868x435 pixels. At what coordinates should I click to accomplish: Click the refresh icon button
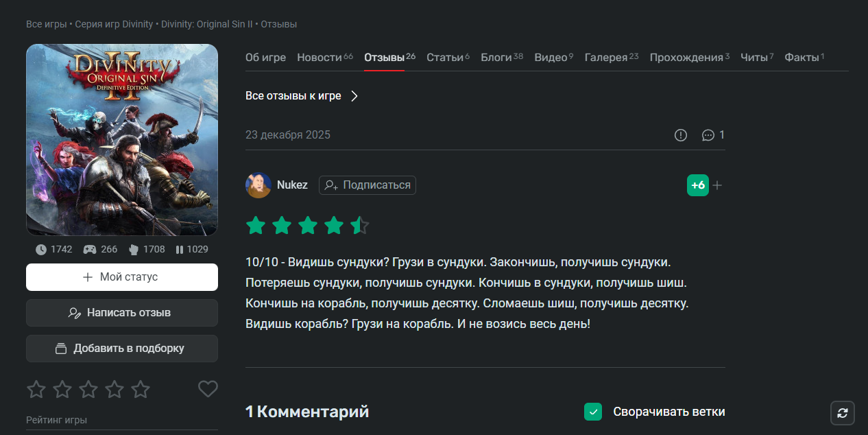tap(843, 413)
